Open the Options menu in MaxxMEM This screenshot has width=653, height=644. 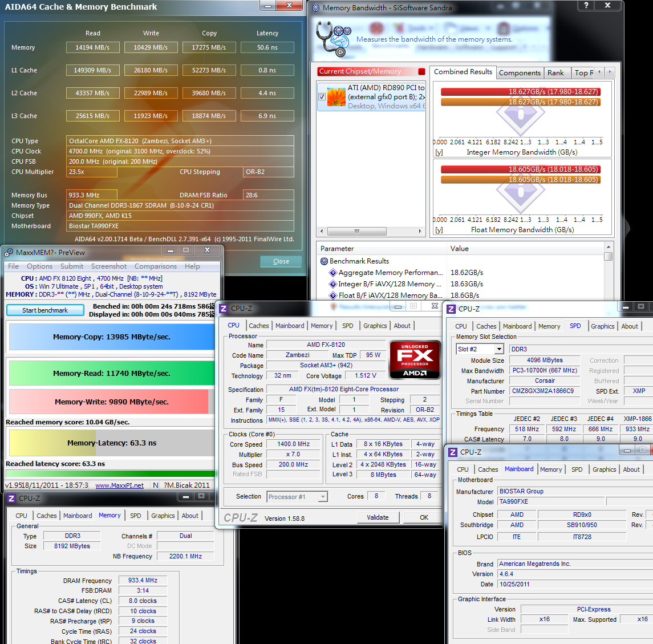(x=39, y=266)
